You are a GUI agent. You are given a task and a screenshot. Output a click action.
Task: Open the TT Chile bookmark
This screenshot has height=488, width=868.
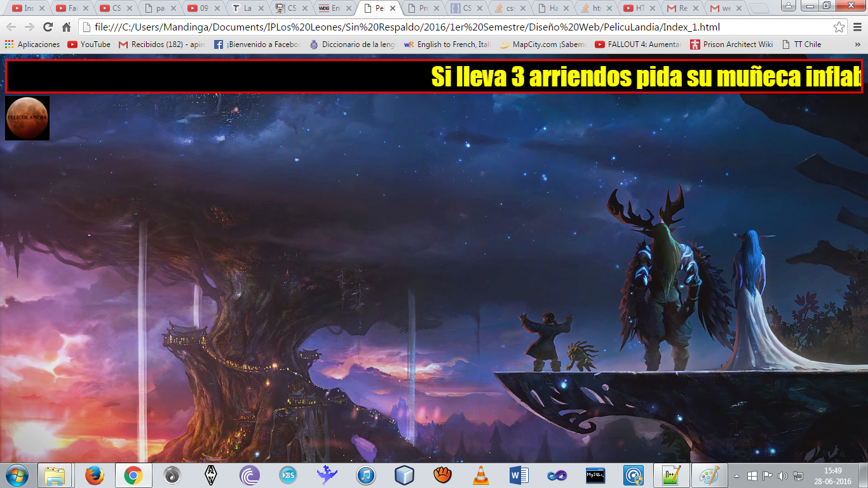click(x=801, y=44)
